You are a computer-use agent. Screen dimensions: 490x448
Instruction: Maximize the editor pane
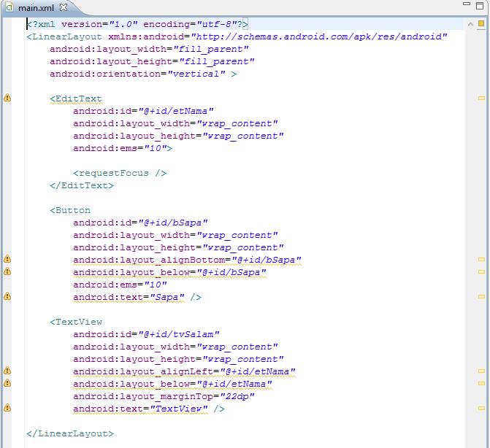click(x=480, y=5)
